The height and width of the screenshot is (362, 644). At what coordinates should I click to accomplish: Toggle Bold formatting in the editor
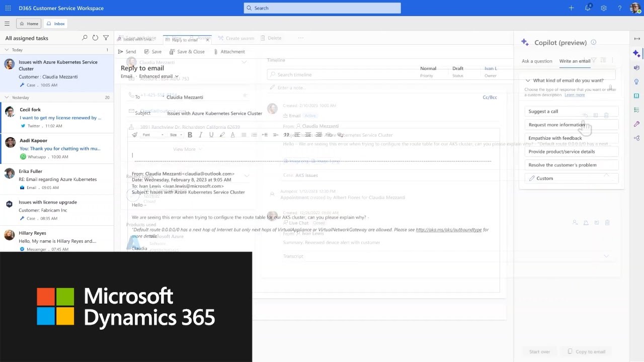coord(190,135)
